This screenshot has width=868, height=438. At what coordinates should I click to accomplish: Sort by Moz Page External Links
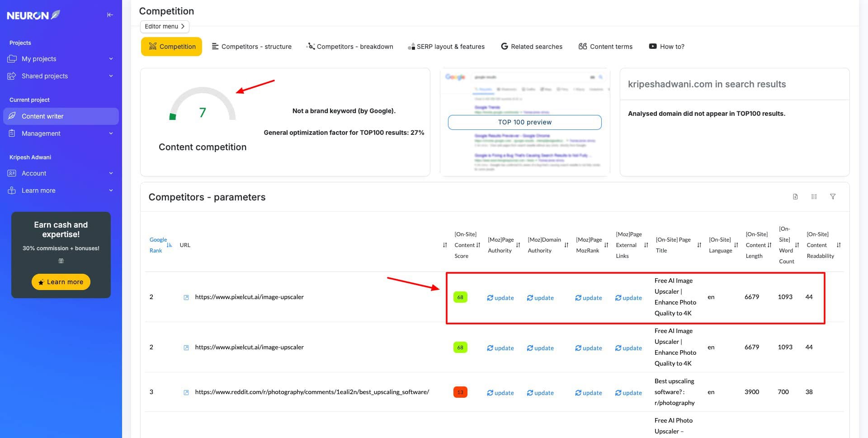tap(646, 245)
